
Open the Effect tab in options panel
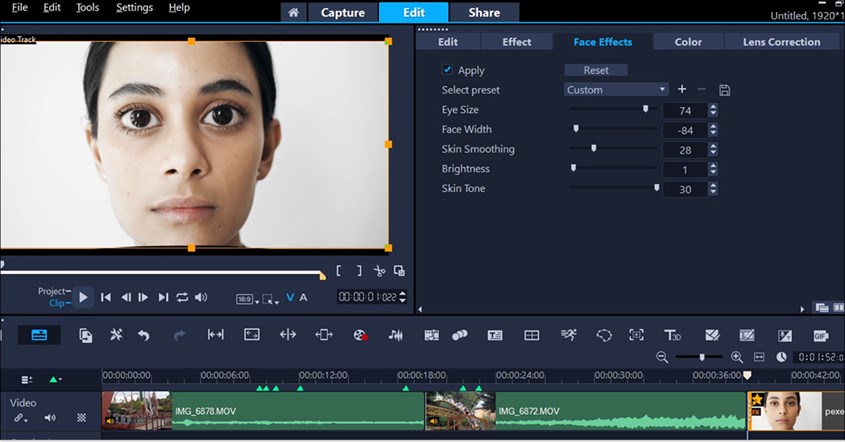pos(517,42)
